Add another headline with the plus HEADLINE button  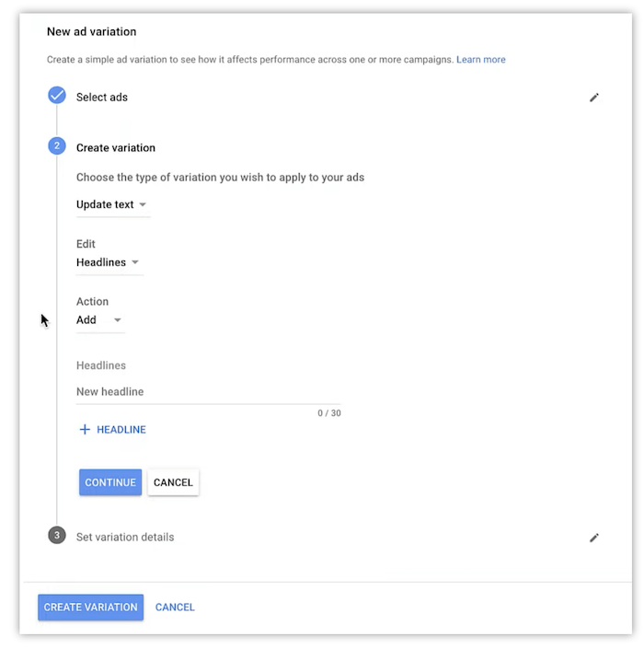112,430
